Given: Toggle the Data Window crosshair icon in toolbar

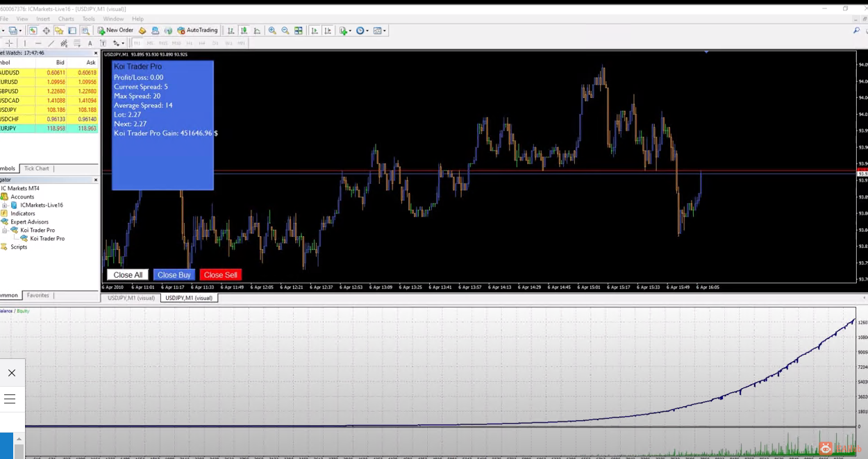Looking at the screenshot, I should pyautogui.click(x=46, y=31).
